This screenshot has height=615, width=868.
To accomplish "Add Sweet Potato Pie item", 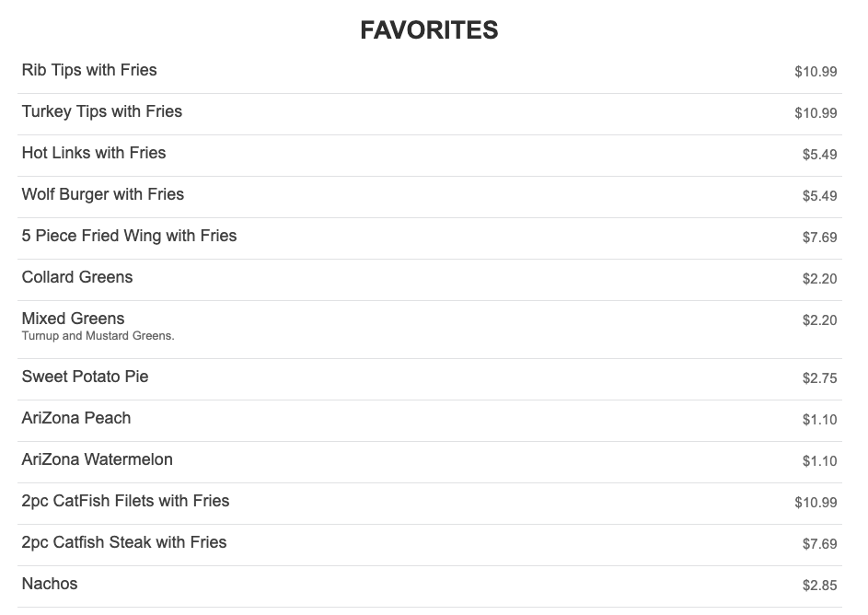I will pyautogui.click(x=85, y=377).
